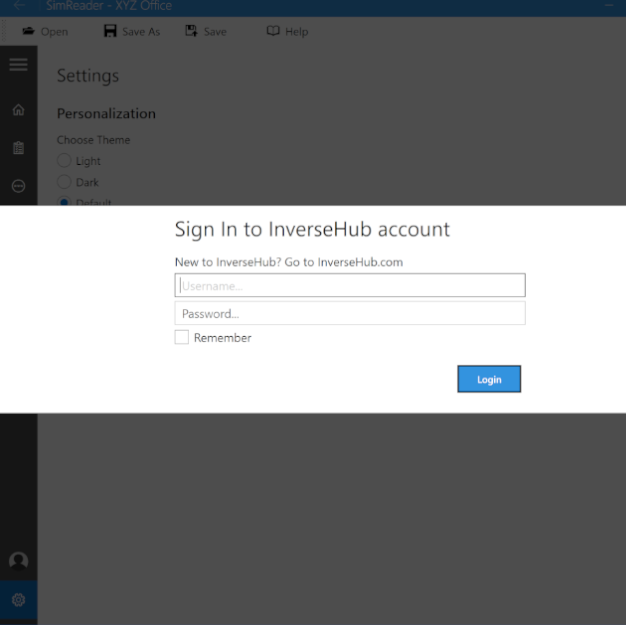Click the Settings page title
This screenshot has height=625, width=626.
(88, 76)
